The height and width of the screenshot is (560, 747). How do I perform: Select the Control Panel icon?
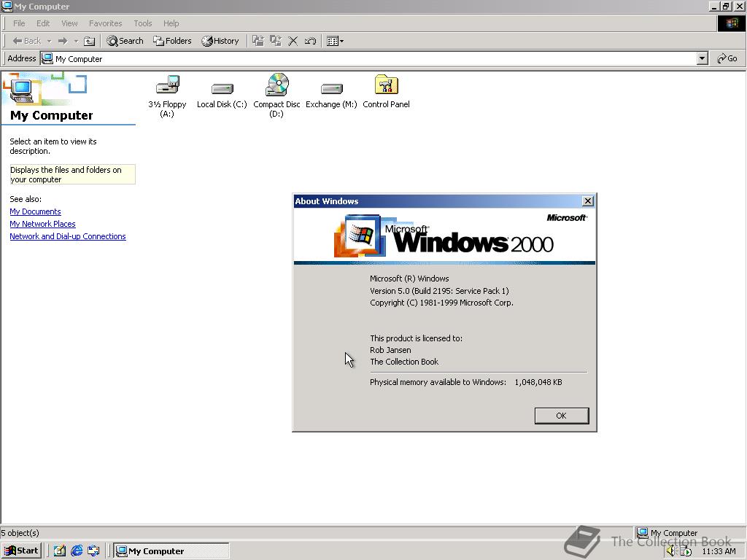click(x=387, y=92)
